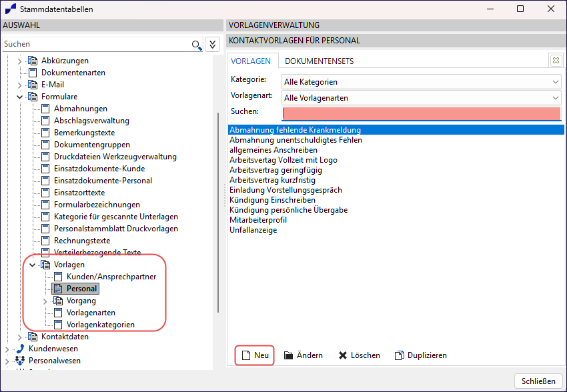Click the red Suchen input field
This screenshot has height=392, width=567.
pos(422,113)
